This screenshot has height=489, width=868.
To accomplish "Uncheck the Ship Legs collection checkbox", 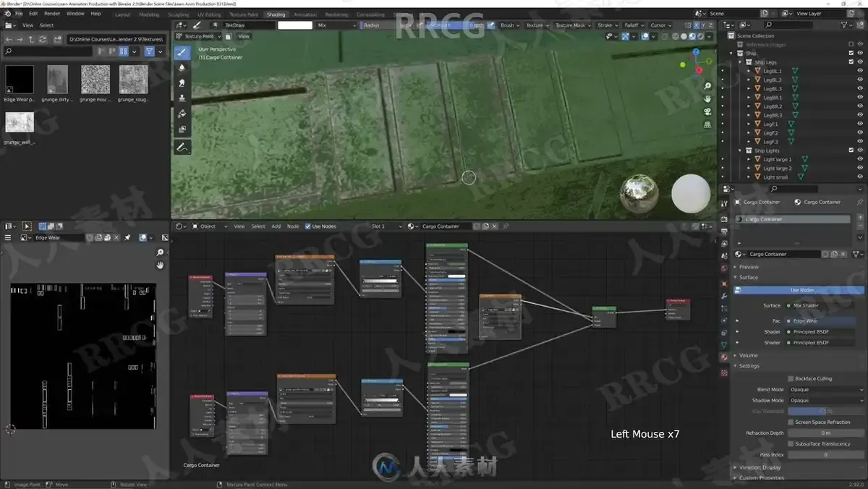I will (x=851, y=62).
